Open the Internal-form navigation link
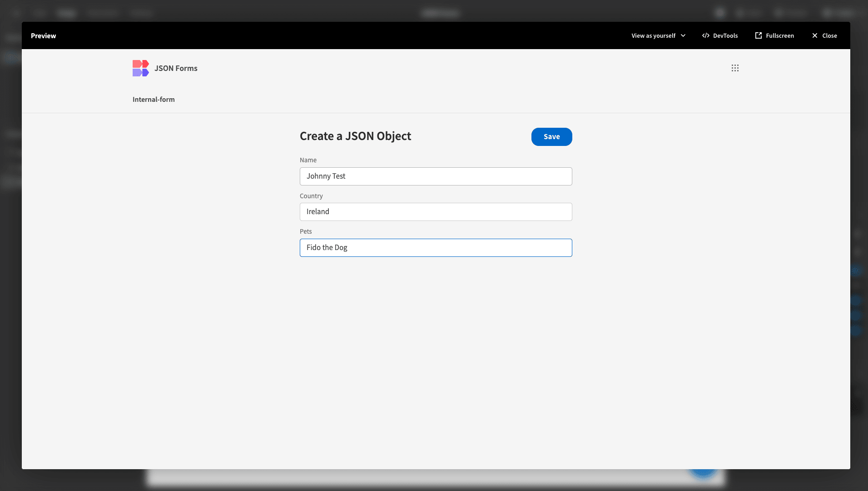The image size is (868, 491). point(154,100)
